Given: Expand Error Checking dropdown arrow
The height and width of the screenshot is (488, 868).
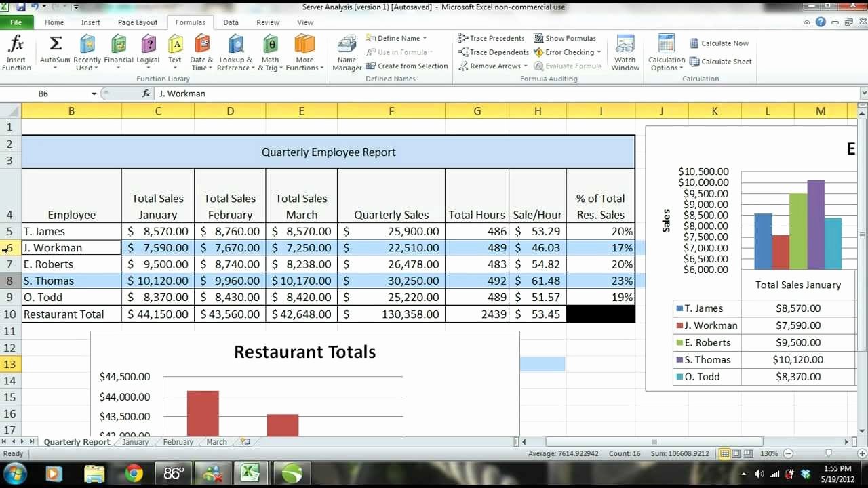Looking at the screenshot, I should coord(599,52).
